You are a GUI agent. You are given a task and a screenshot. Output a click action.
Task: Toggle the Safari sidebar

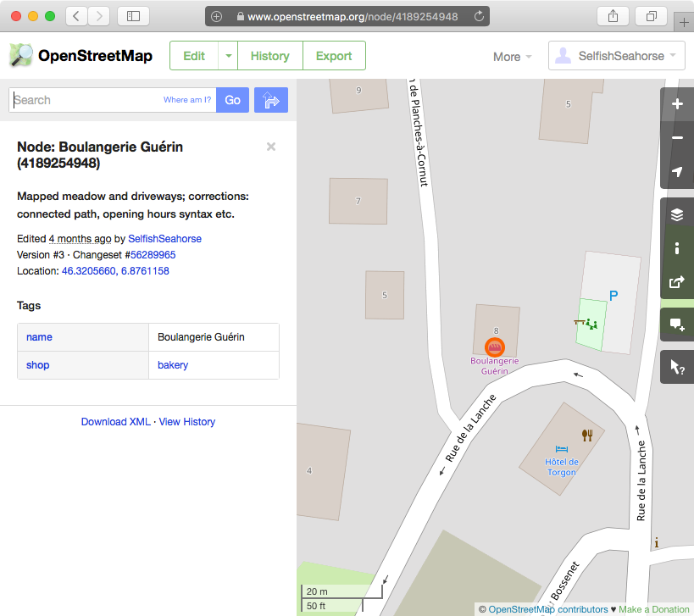pyautogui.click(x=133, y=16)
